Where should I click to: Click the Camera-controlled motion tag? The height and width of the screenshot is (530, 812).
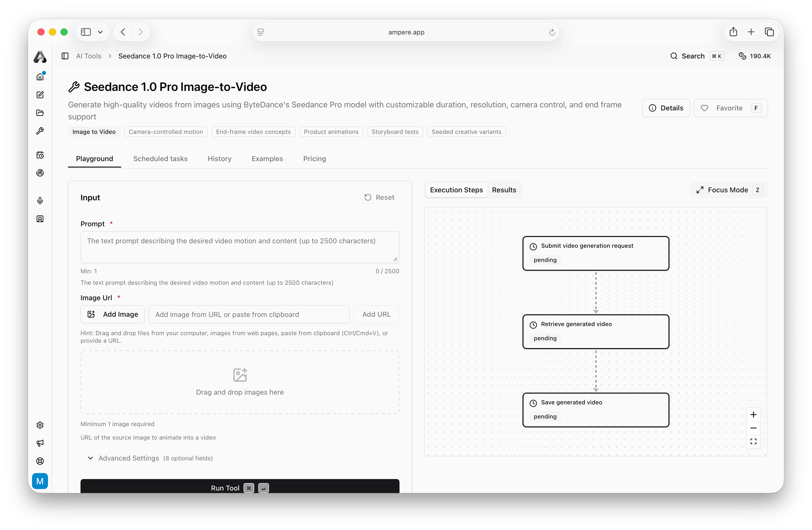click(166, 132)
